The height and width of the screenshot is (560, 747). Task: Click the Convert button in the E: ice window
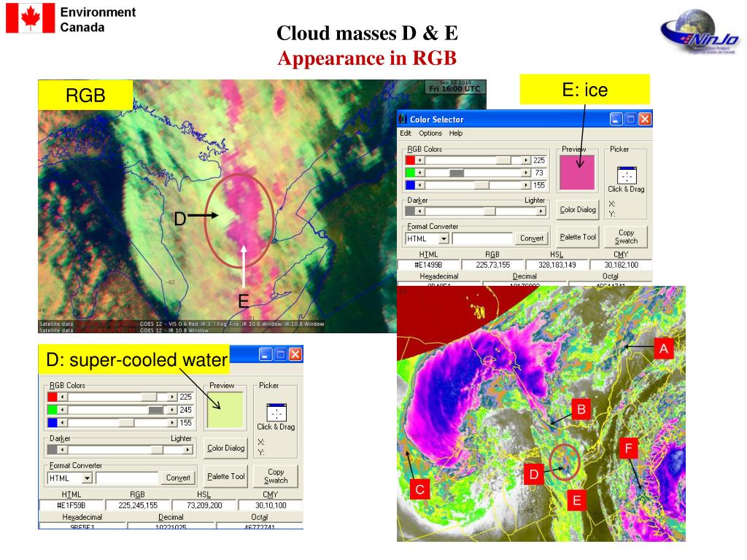click(532, 238)
